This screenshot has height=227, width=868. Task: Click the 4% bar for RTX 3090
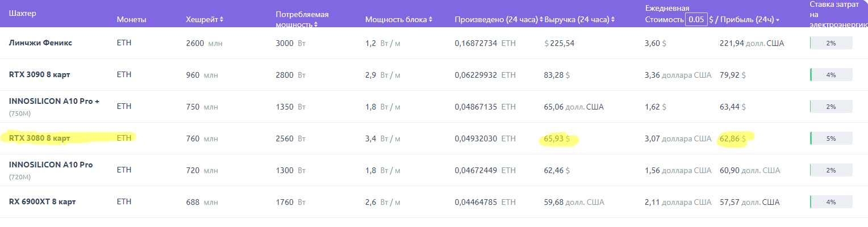pos(831,75)
